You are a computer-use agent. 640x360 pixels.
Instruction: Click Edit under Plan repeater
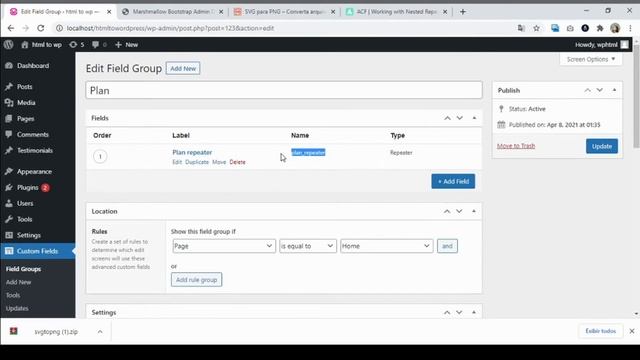point(177,162)
